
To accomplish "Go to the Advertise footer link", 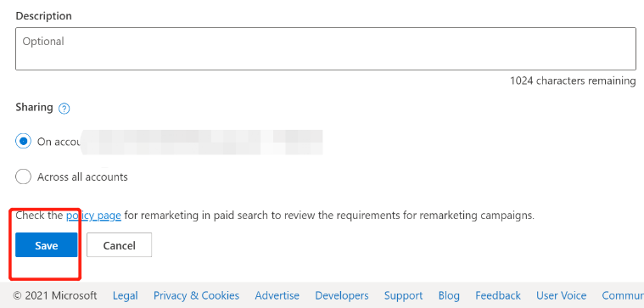I will coord(277,295).
